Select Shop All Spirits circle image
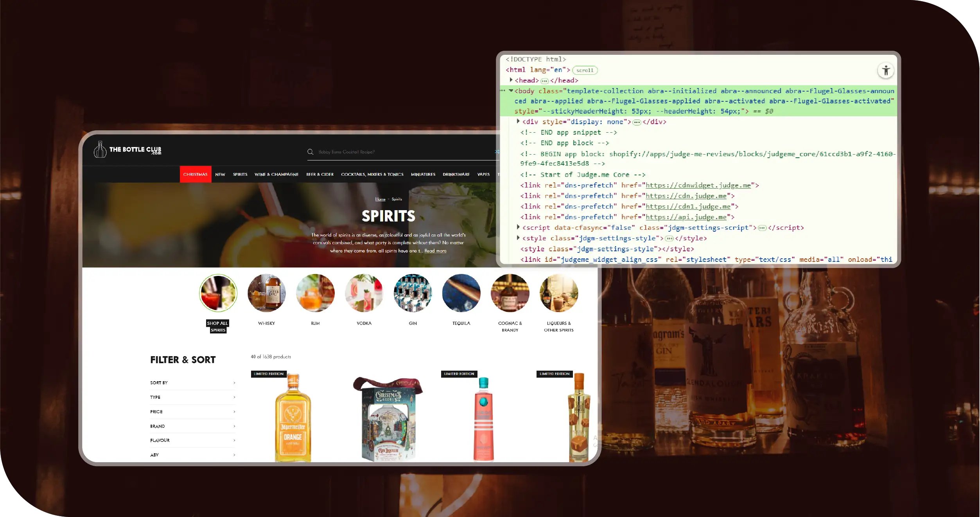The image size is (980, 517). tap(218, 293)
